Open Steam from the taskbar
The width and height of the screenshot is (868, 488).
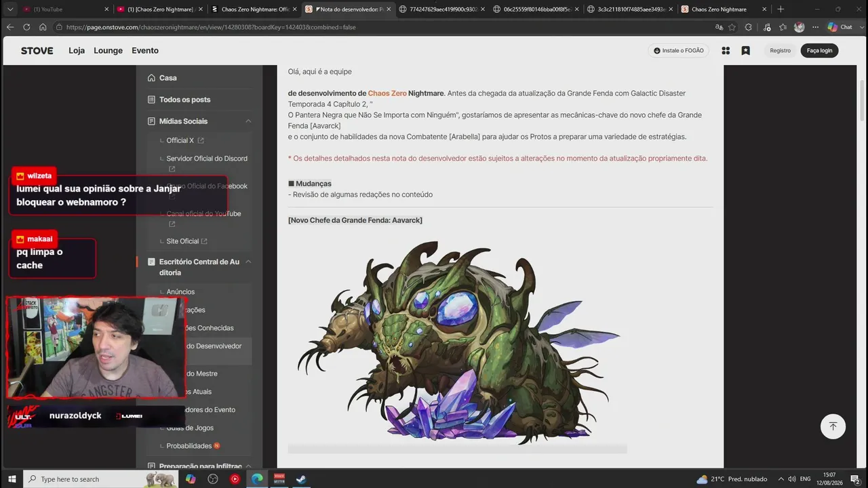point(301,479)
